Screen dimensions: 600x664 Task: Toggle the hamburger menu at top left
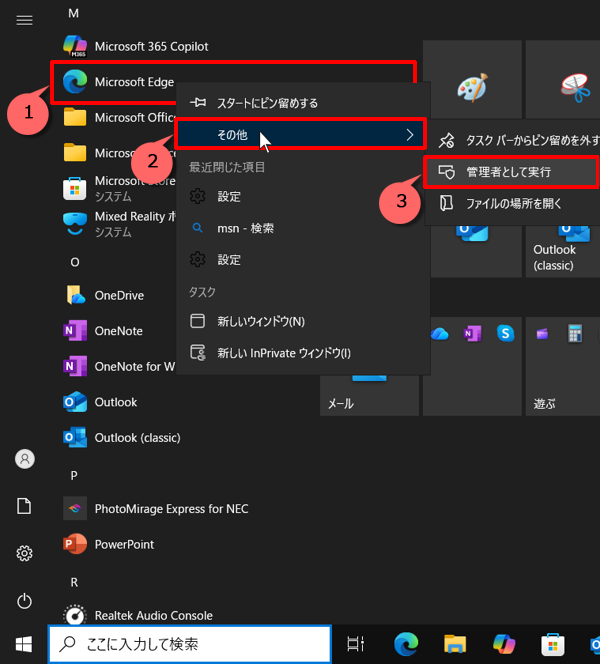[x=25, y=20]
